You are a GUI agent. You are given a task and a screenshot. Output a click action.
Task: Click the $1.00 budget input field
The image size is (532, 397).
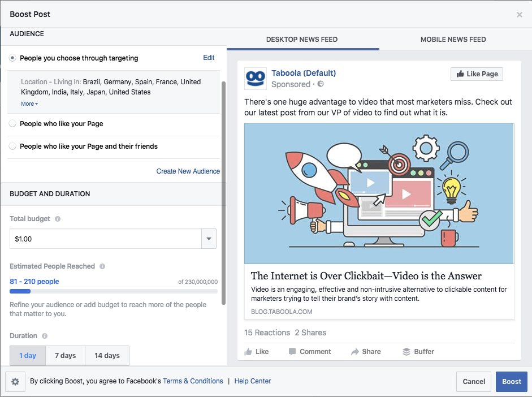pos(106,239)
